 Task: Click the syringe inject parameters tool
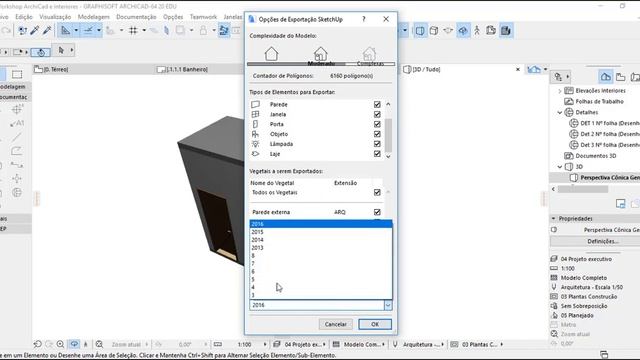point(47,30)
